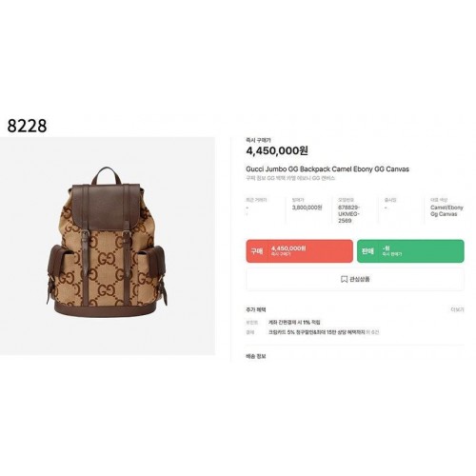
Task: Click the 추가 혜택 section heading
Action: click(256, 309)
